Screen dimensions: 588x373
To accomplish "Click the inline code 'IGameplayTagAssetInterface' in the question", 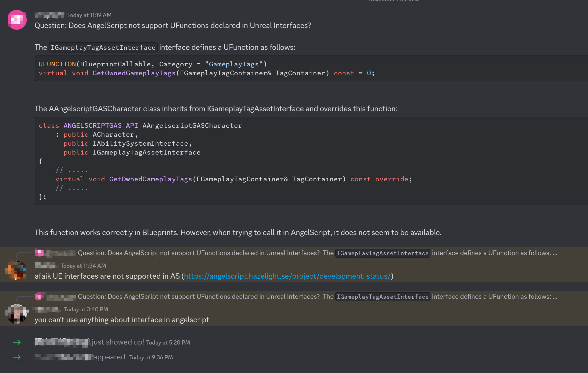I will point(103,47).
